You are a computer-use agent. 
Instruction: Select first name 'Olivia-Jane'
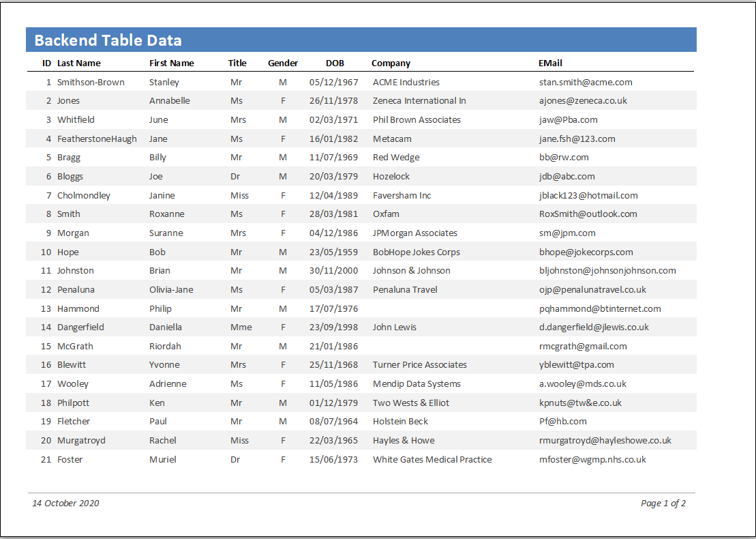(x=171, y=289)
